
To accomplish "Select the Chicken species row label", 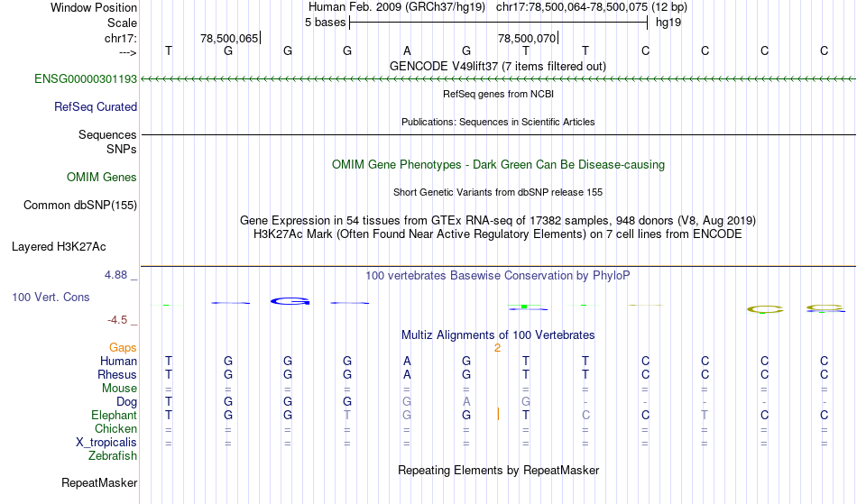I will click(x=115, y=428).
